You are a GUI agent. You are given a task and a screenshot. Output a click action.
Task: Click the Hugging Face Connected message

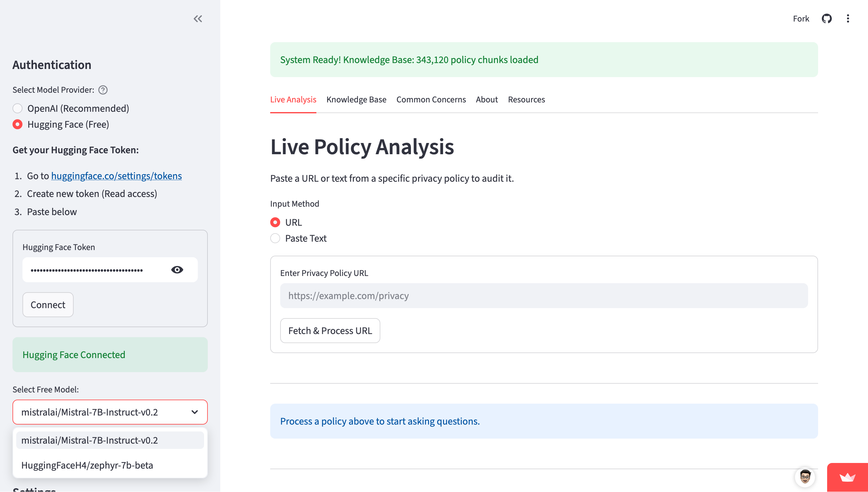pyautogui.click(x=110, y=354)
